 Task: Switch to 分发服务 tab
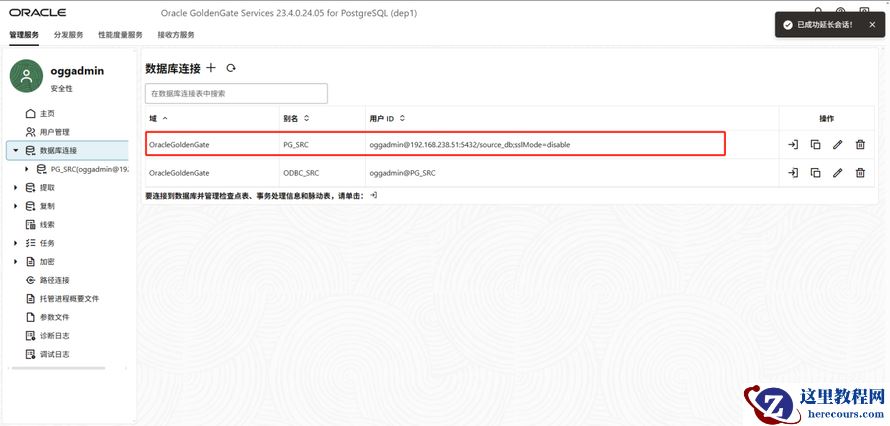pos(69,35)
